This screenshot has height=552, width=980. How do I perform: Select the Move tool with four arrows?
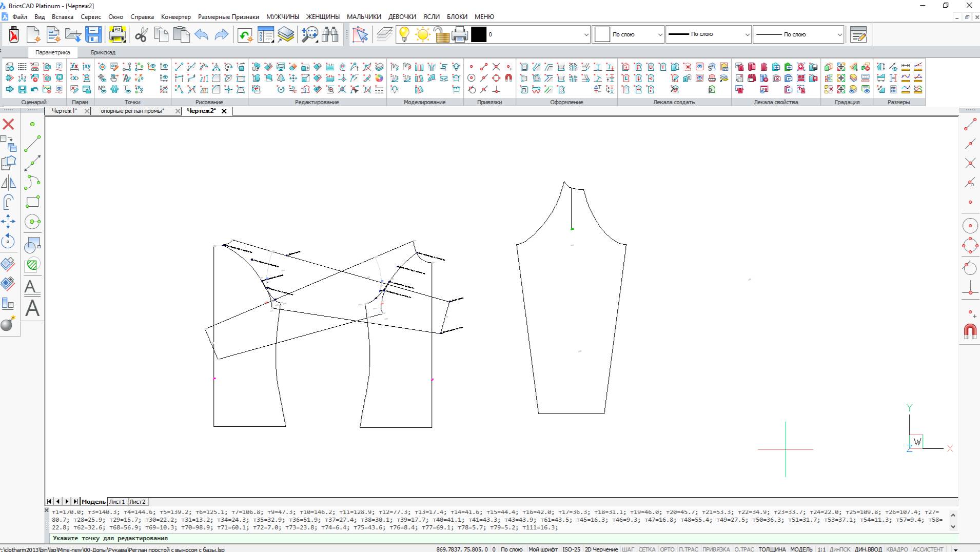pyautogui.click(x=8, y=222)
